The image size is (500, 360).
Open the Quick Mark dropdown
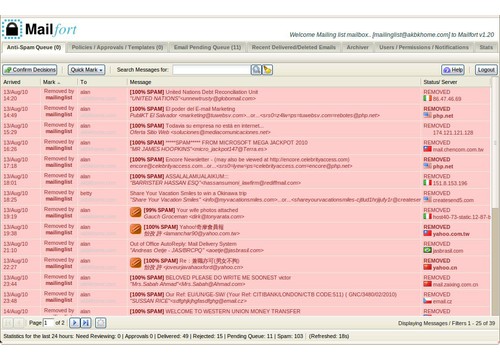click(x=87, y=70)
